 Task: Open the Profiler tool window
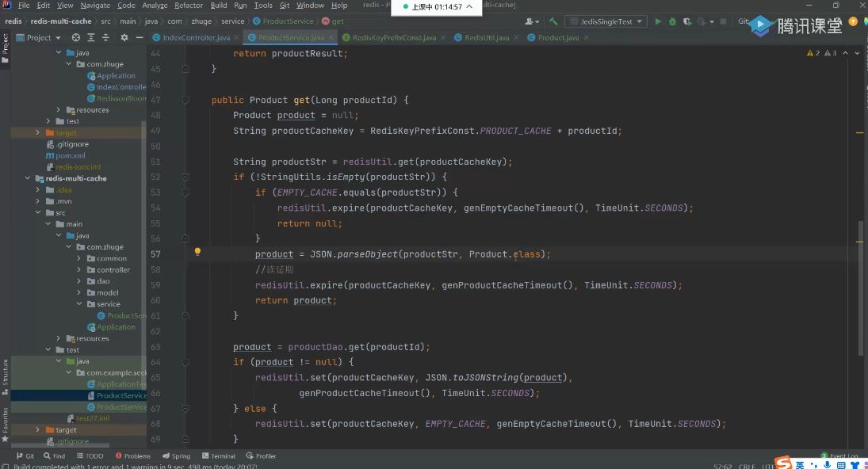(x=261, y=456)
